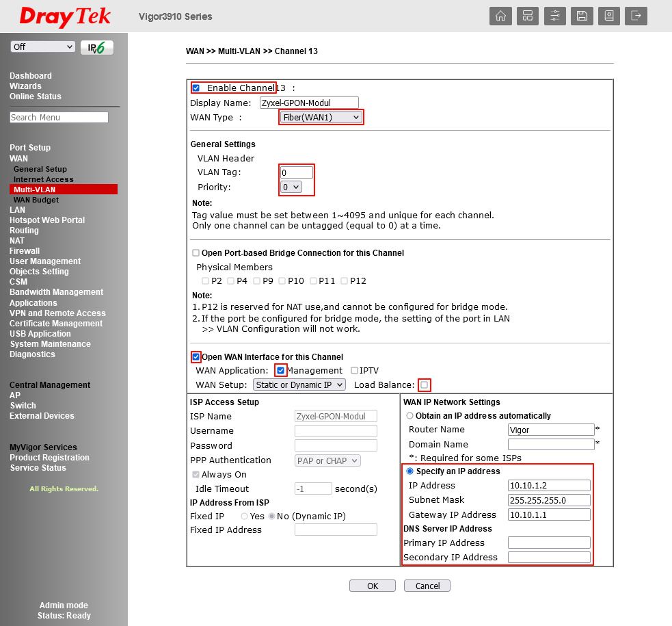The image size is (672, 626).
Task: Open Service Status link
Action: (x=38, y=468)
